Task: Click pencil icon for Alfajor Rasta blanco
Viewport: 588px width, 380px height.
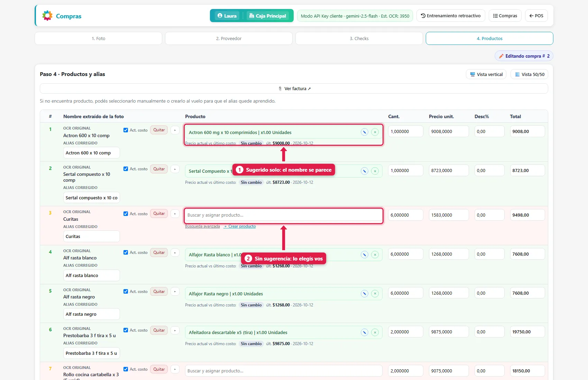Action: (x=365, y=255)
